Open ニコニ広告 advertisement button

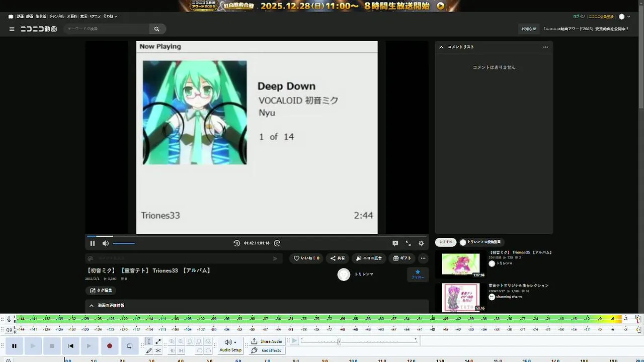[x=369, y=258]
